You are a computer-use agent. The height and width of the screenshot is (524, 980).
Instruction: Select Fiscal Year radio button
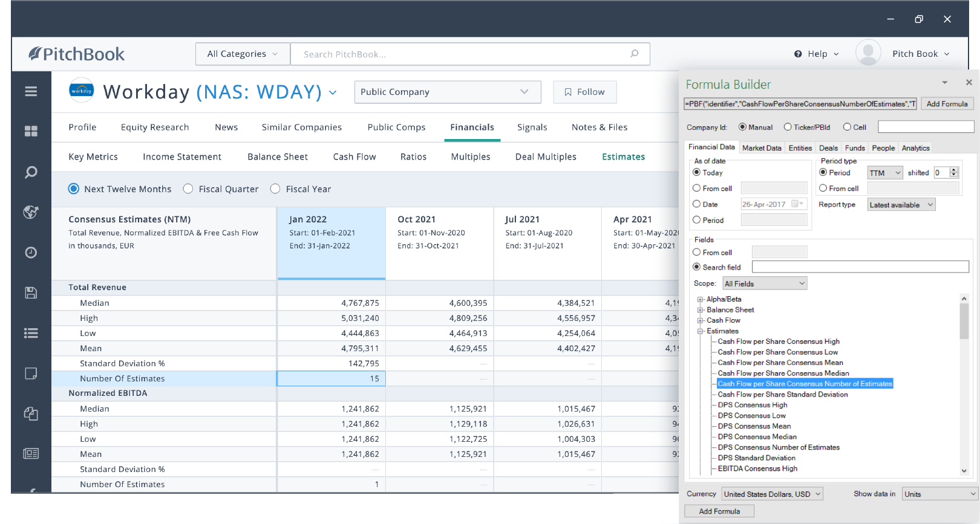[x=275, y=189]
